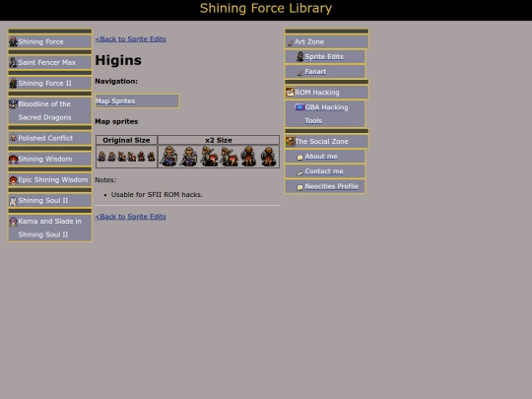Click the Shining Force II sprite icon
The image size is (532, 399).
coord(13,83)
